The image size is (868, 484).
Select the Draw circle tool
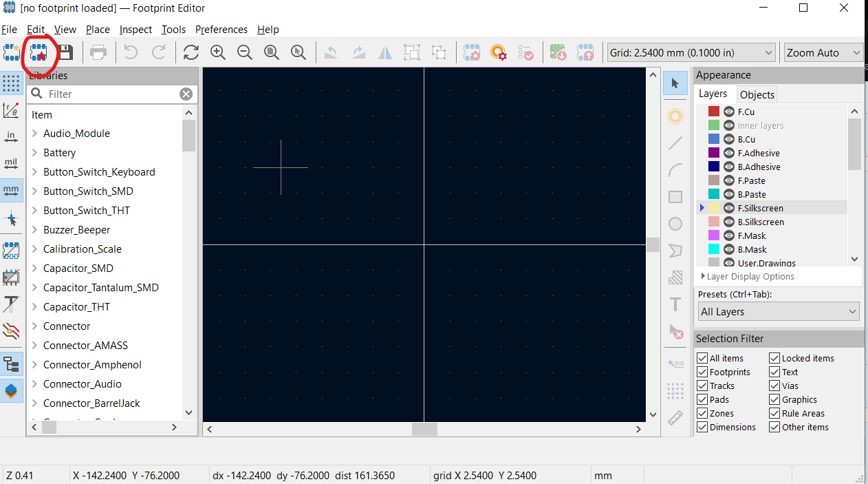(x=675, y=224)
